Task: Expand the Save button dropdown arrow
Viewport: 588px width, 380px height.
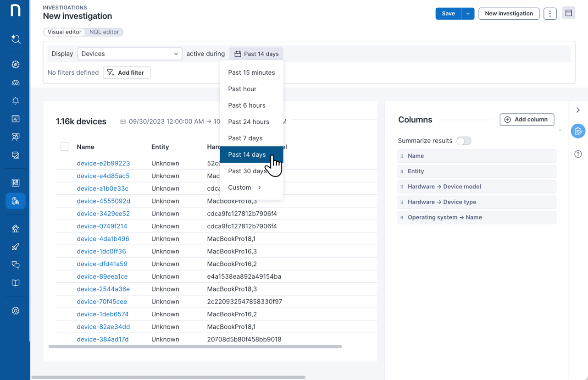Action: [x=468, y=14]
